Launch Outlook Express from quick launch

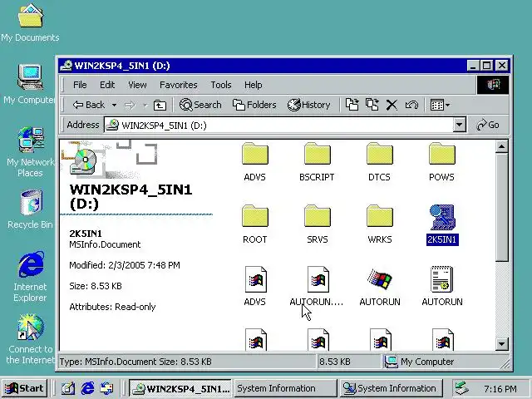pos(106,388)
